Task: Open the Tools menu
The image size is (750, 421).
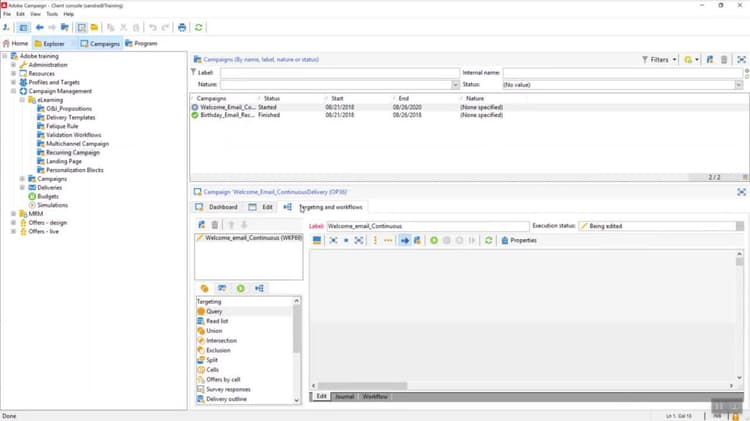Action: tap(52, 14)
